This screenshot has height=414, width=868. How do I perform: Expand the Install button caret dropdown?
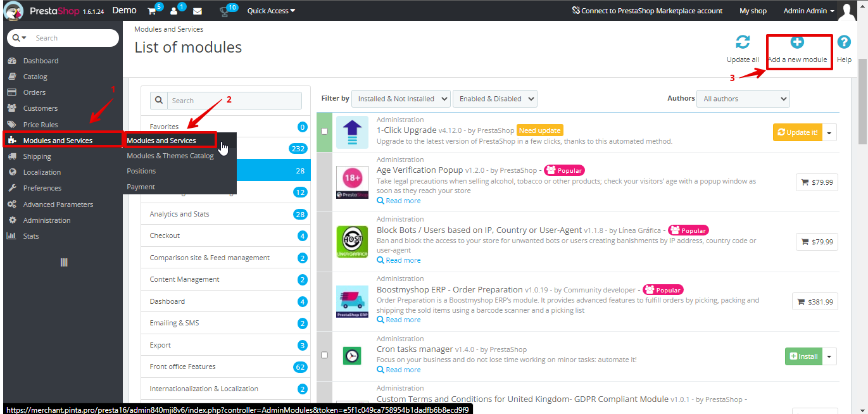click(x=830, y=356)
